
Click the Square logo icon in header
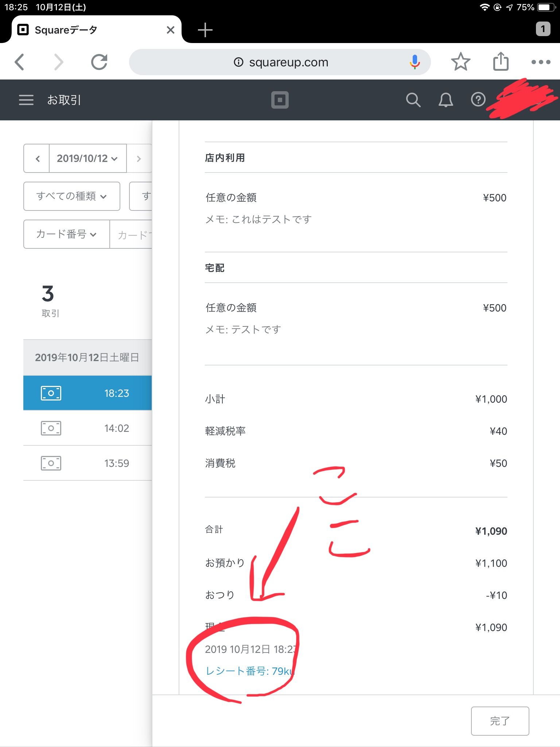(280, 100)
